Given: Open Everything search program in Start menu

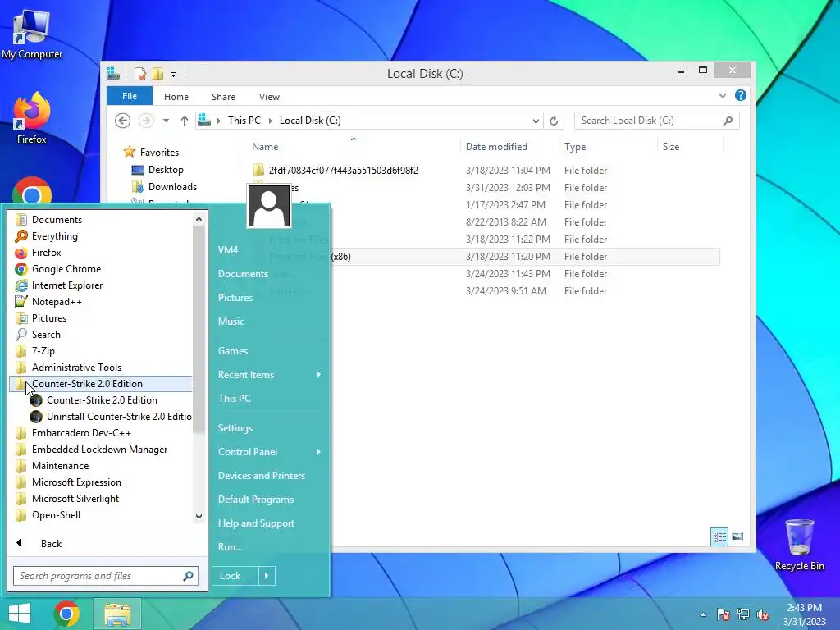Looking at the screenshot, I should pos(100,236).
